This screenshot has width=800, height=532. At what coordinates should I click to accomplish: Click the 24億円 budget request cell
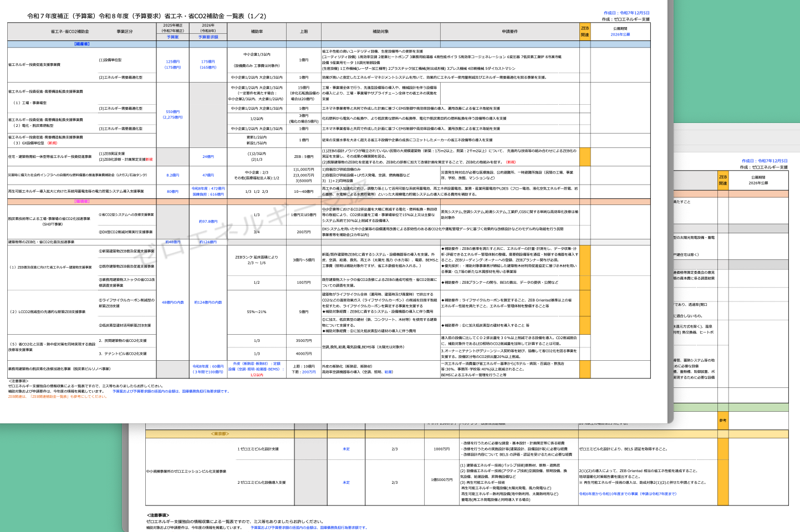(x=208, y=157)
